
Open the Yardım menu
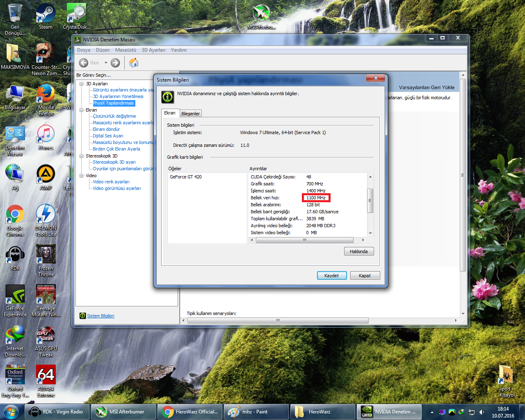pyautogui.click(x=179, y=50)
